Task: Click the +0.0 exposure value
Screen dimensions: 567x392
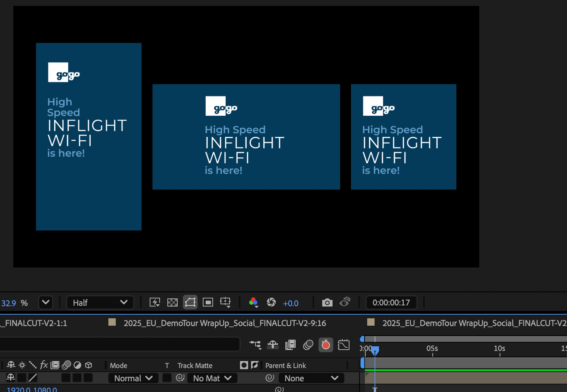Action: 291,303
